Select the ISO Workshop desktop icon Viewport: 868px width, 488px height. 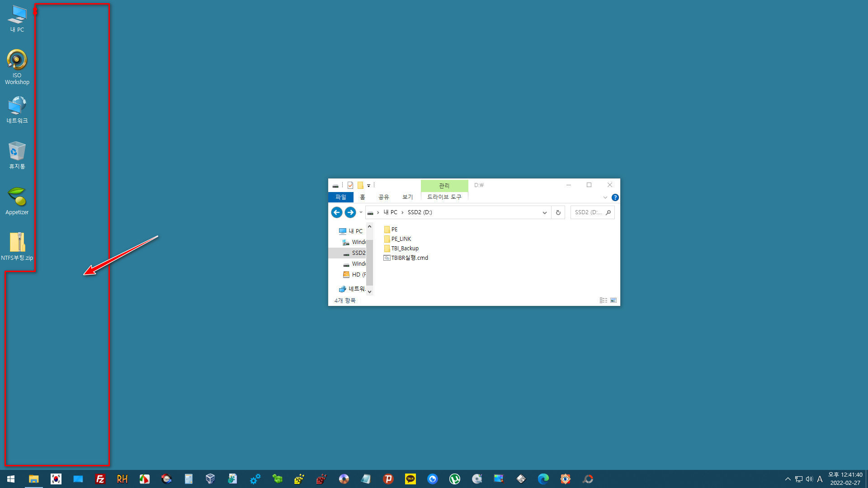pos(17,67)
